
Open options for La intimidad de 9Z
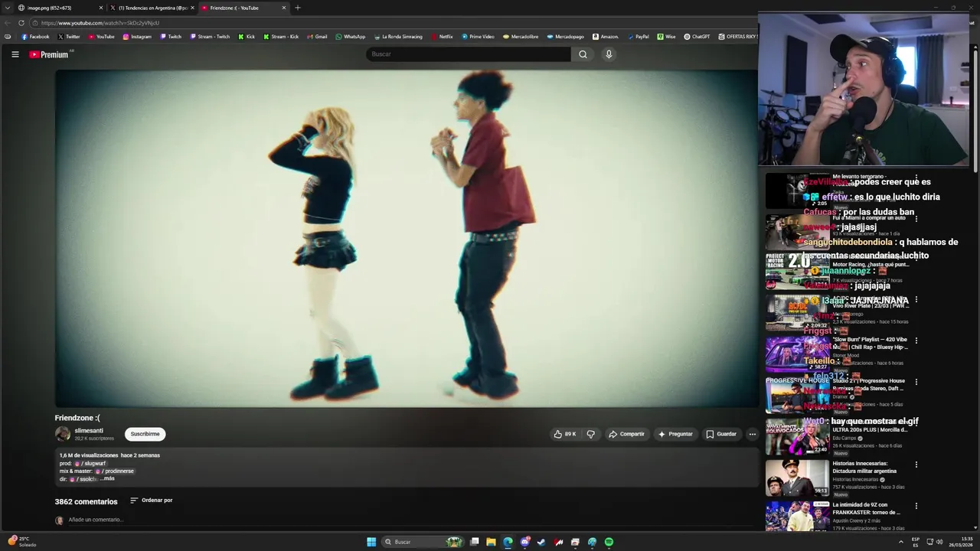tap(916, 506)
